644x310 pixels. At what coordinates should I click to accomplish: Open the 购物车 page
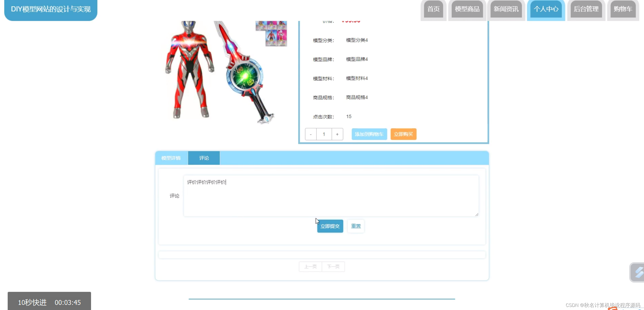623,9
